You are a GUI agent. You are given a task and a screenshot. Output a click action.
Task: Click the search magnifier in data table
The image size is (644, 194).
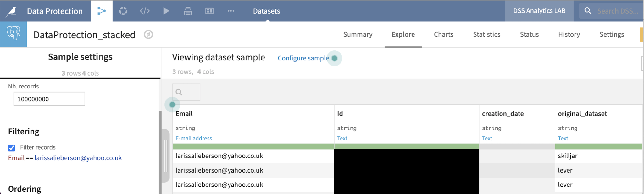point(179,92)
